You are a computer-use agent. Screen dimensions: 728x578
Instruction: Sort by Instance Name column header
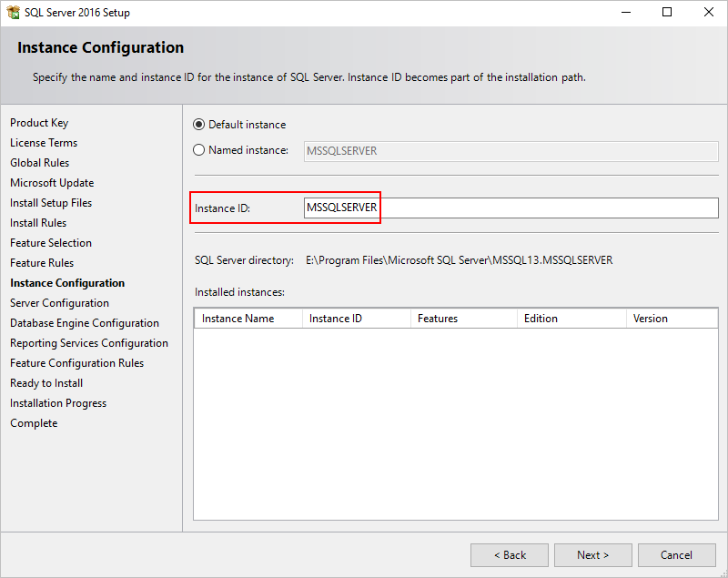click(248, 319)
